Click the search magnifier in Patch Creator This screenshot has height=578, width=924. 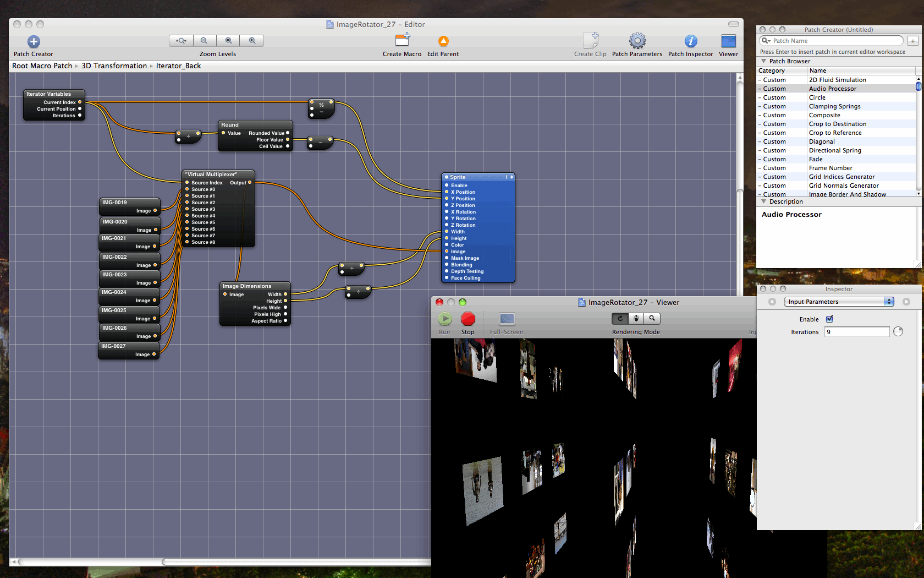pyautogui.click(x=766, y=41)
